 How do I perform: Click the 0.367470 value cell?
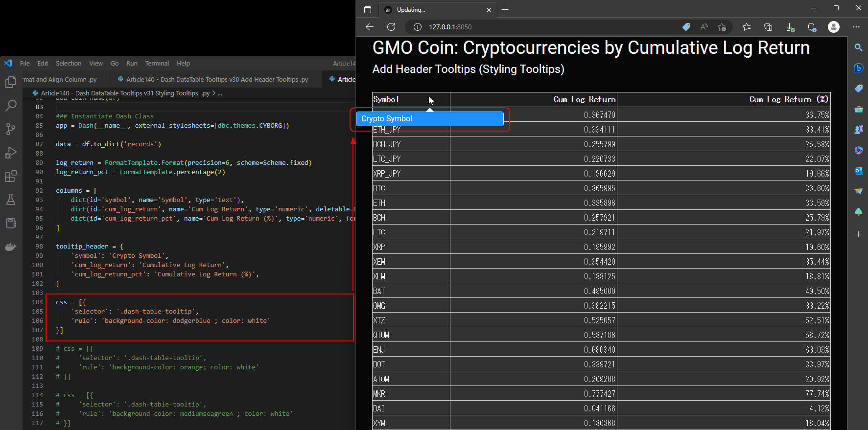pyautogui.click(x=533, y=115)
